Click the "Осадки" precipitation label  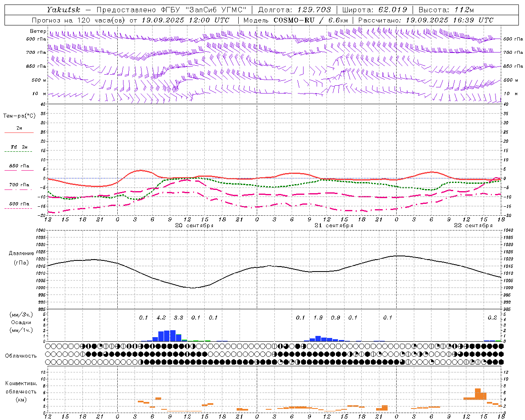click(21, 322)
